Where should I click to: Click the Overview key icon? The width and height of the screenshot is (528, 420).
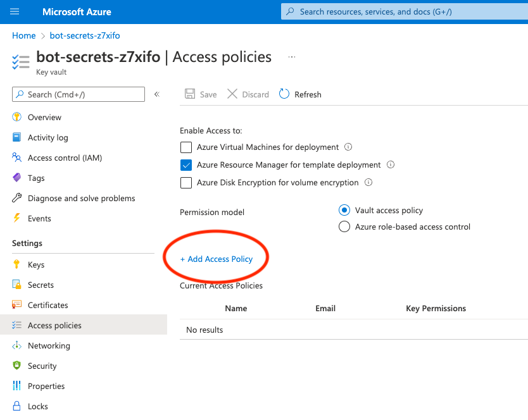[16, 117]
